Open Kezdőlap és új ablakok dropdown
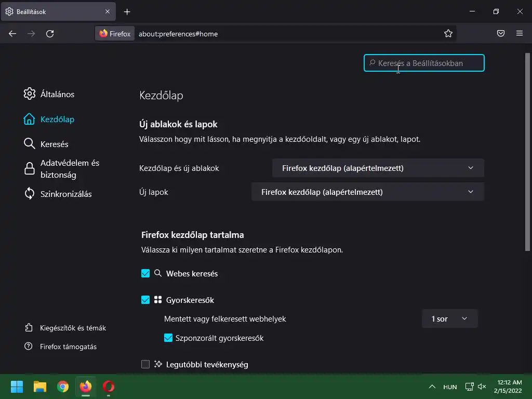This screenshot has width=532, height=399. [378, 168]
